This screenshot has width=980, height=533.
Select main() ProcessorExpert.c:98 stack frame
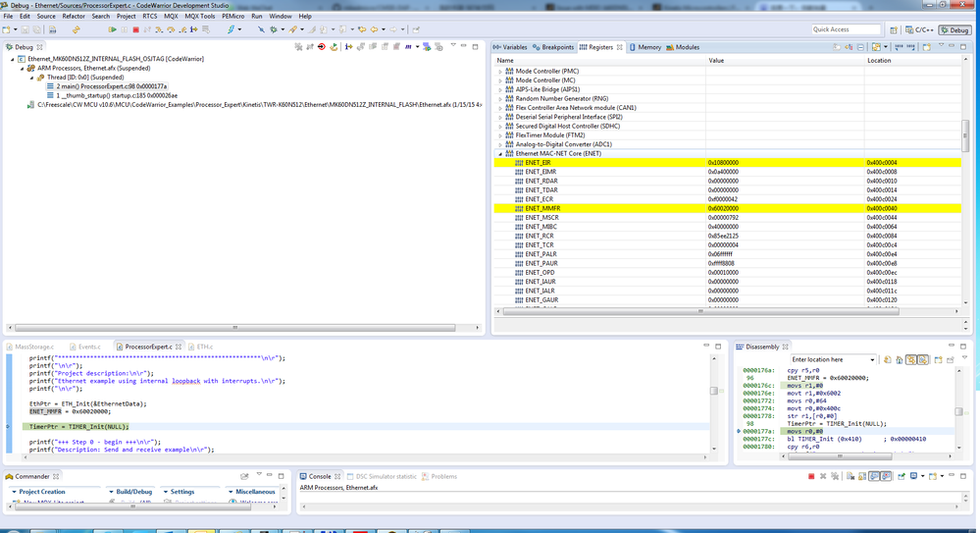click(x=106, y=86)
